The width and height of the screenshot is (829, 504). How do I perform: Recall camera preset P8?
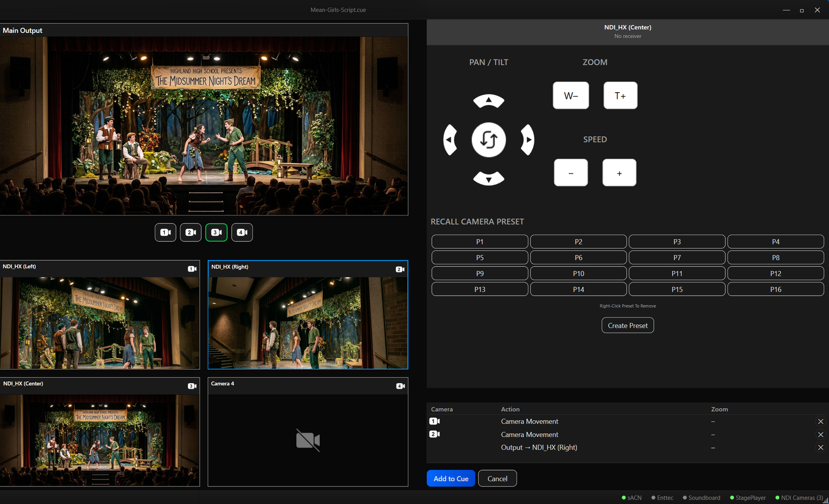[x=776, y=257]
